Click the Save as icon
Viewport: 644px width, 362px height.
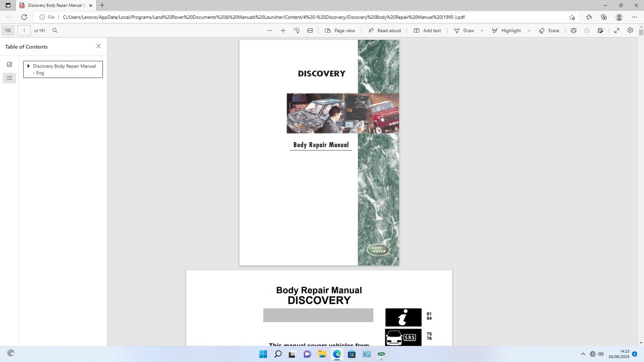pyautogui.click(x=601, y=31)
